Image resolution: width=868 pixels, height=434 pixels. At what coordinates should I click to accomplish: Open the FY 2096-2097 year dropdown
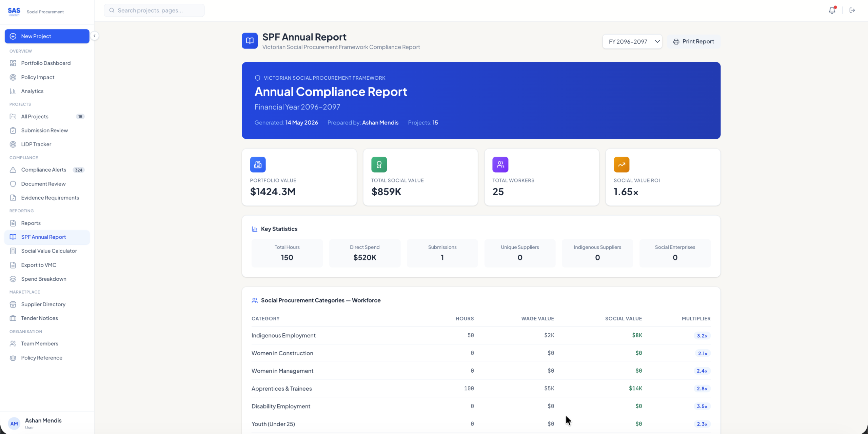tap(632, 41)
